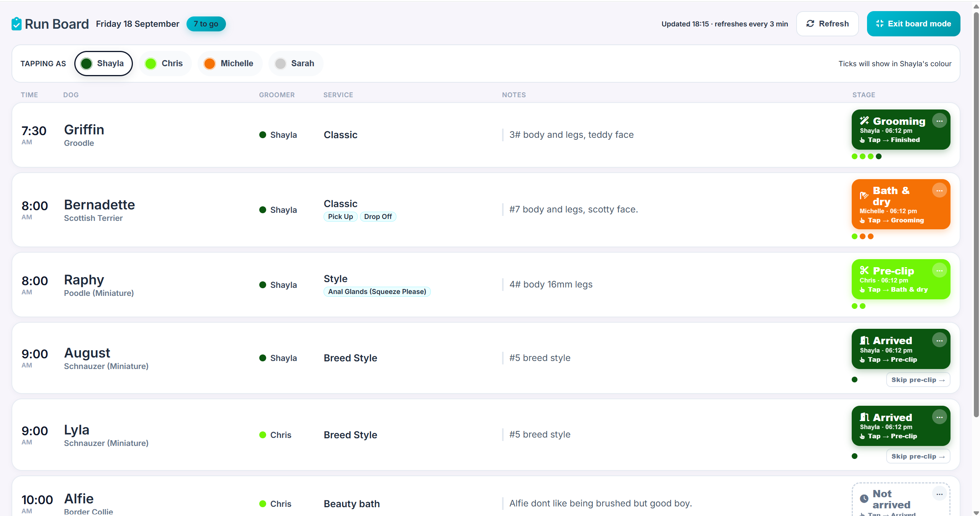Select Shayla as the tapping user
980x516 pixels.
click(103, 64)
